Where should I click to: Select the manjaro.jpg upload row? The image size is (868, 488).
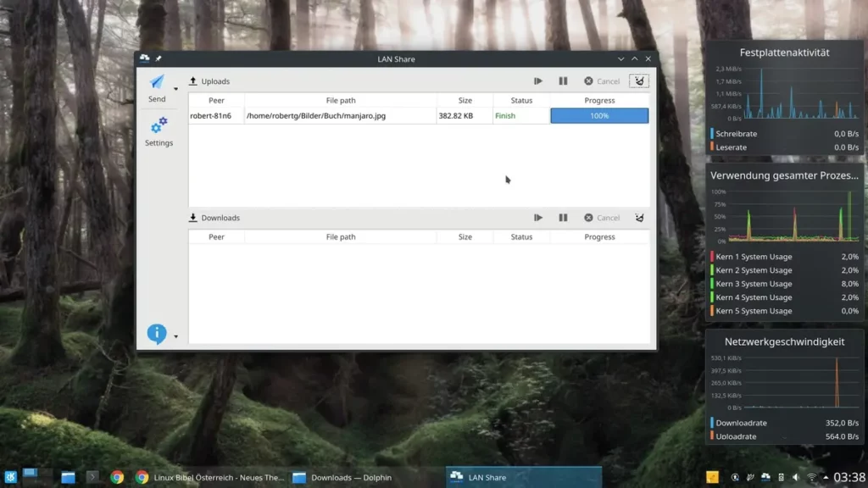339,115
